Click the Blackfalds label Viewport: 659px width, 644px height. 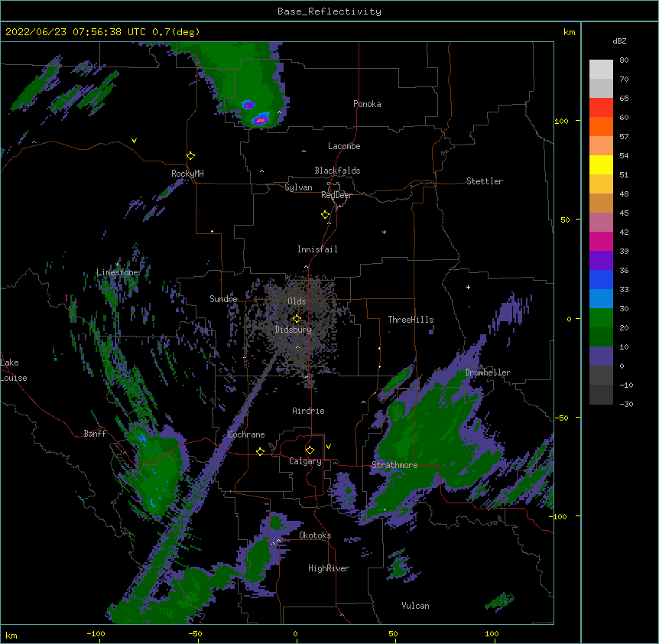[337, 171]
